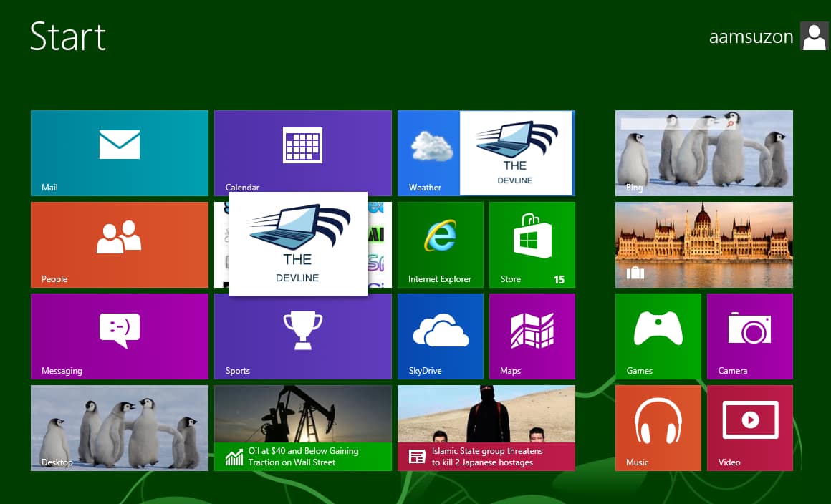Open the Weather tile
This screenshot has height=504, width=831.
pyautogui.click(x=428, y=152)
